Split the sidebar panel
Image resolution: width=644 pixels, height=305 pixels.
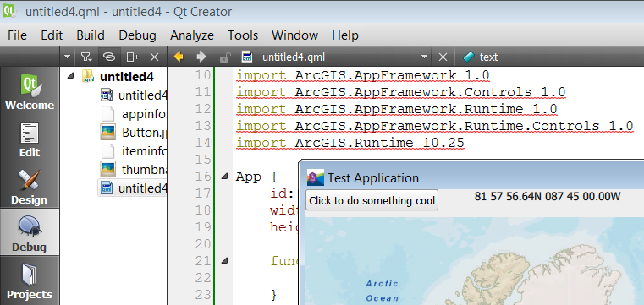click(x=132, y=57)
